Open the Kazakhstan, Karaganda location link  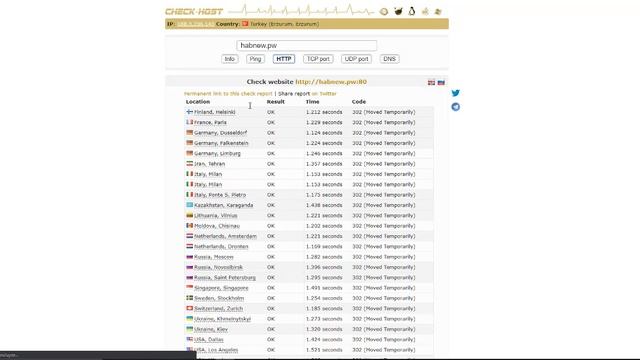(224, 205)
